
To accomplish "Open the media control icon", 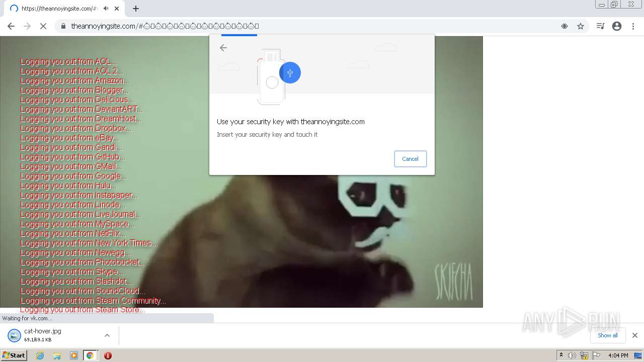I will [x=600, y=26].
